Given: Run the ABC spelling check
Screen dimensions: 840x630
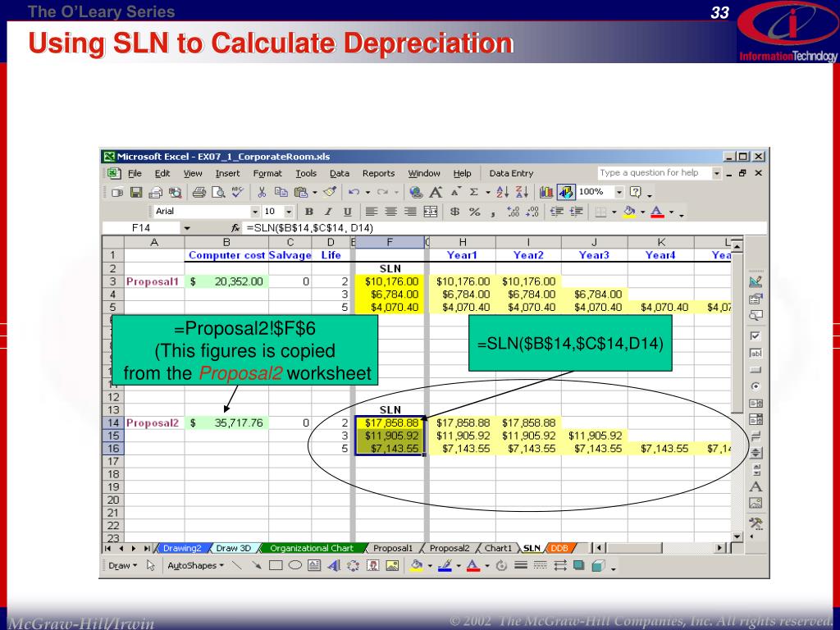Looking at the screenshot, I should 237,192.
